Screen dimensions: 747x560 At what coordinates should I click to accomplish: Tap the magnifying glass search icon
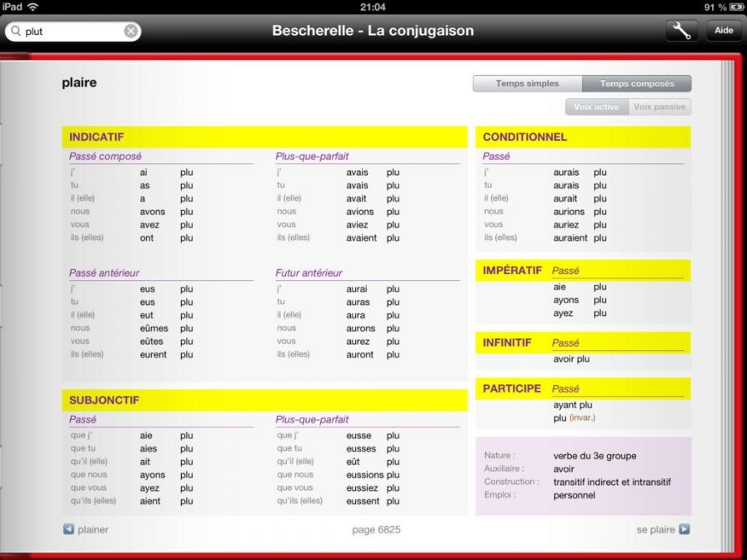point(16,32)
